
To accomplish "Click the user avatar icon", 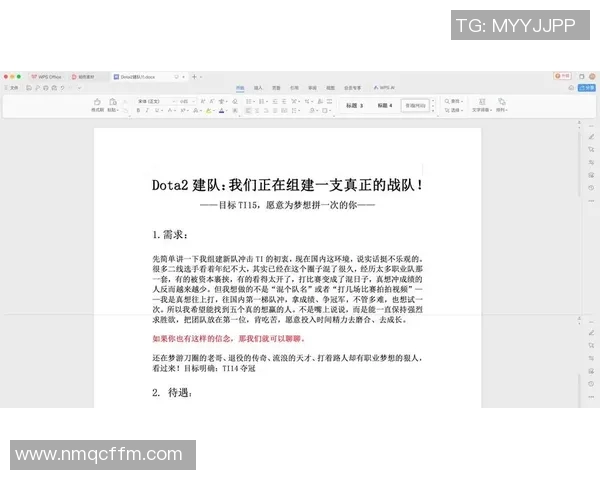I will (x=592, y=77).
